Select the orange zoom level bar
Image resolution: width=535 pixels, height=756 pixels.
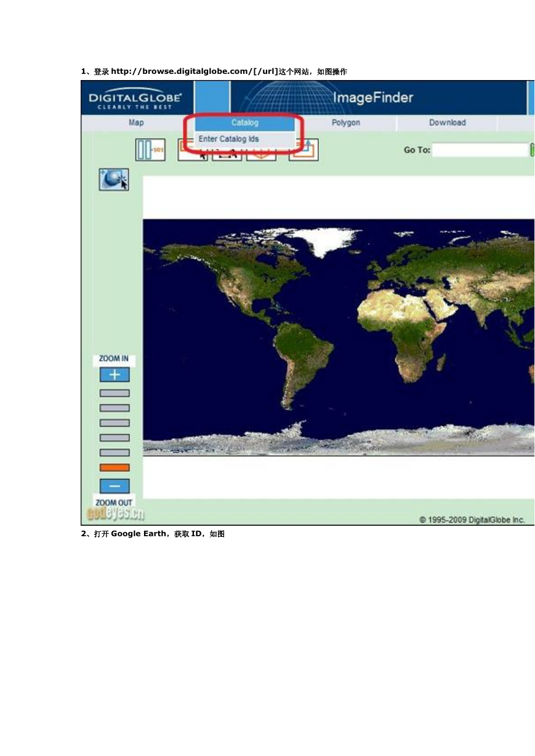(115, 467)
